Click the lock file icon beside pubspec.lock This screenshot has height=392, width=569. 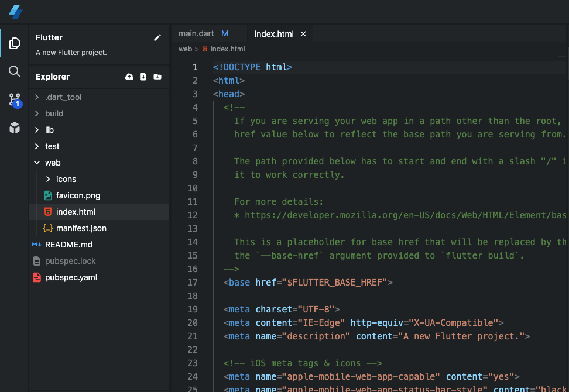[x=37, y=261]
